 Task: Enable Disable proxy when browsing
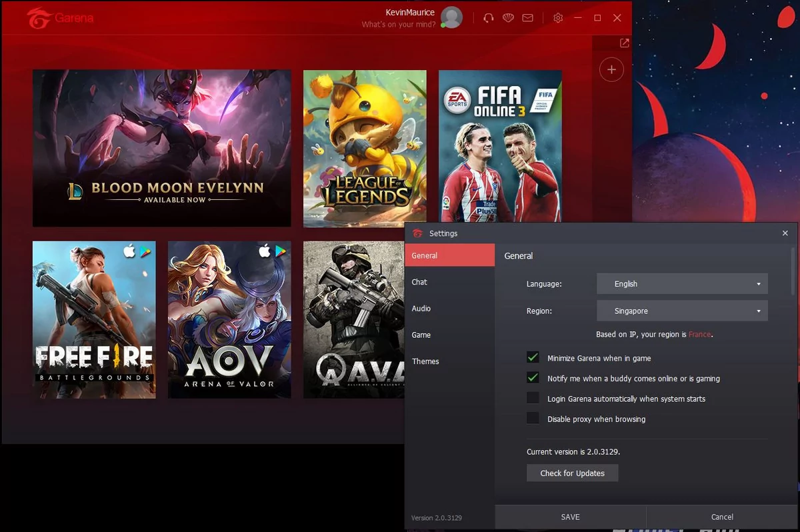point(533,418)
